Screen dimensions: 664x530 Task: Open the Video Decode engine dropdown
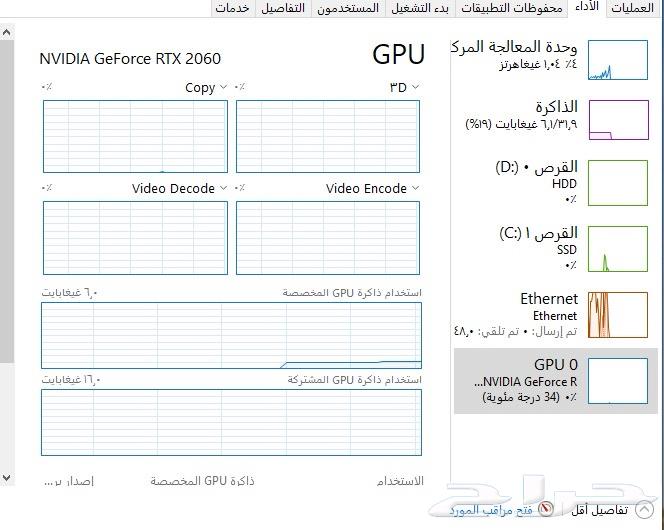click(x=180, y=188)
